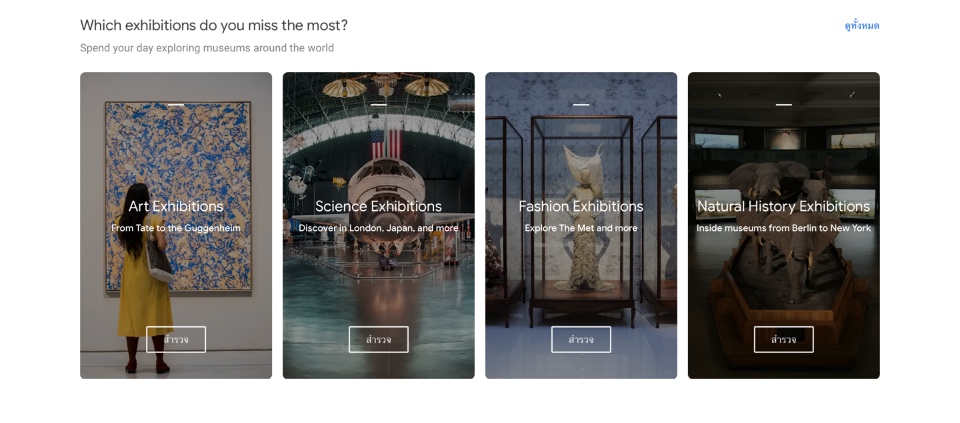
Task: Click 'Inside museums from Berlin to New York' text
Action: coord(784,228)
